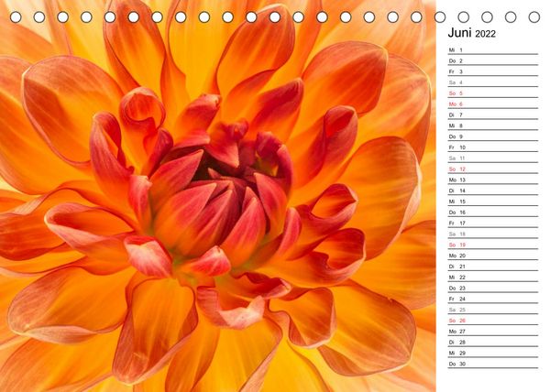Select the 'Di 7' date row
The width and height of the screenshot is (550, 392).
493,115
